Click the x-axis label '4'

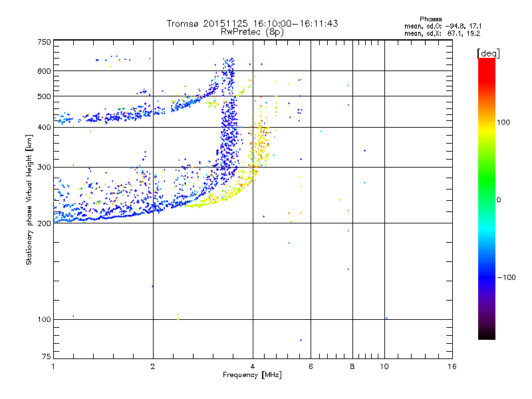click(253, 366)
